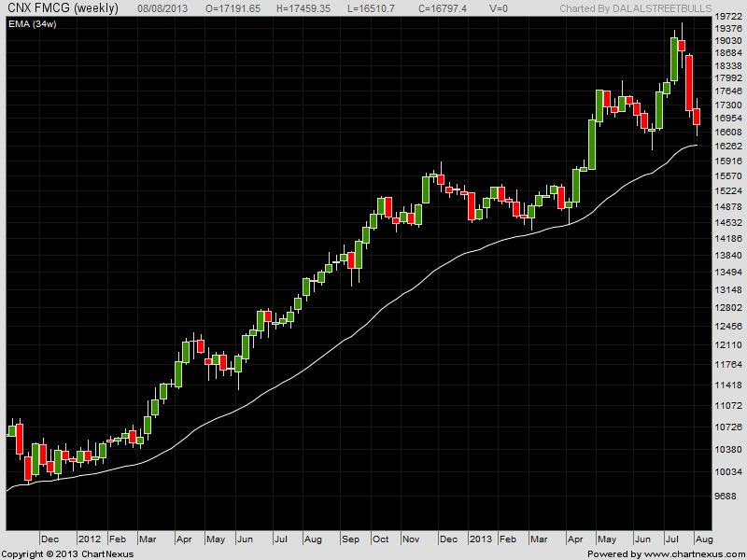Click the Dec label just before 2013
747x560 pixels.
tap(448, 539)
